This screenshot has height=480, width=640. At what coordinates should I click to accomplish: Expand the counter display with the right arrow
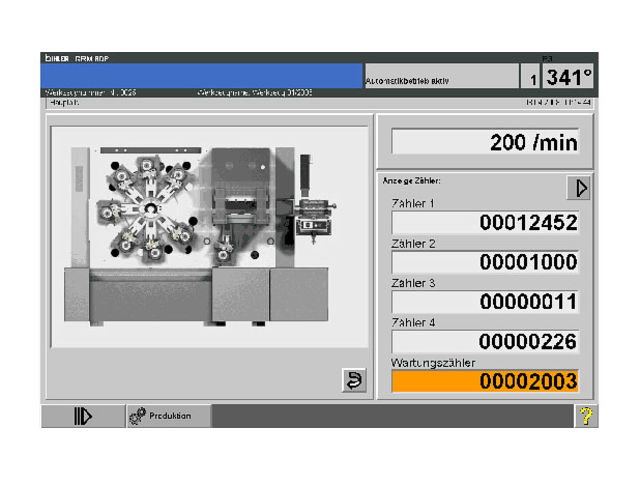578,187
